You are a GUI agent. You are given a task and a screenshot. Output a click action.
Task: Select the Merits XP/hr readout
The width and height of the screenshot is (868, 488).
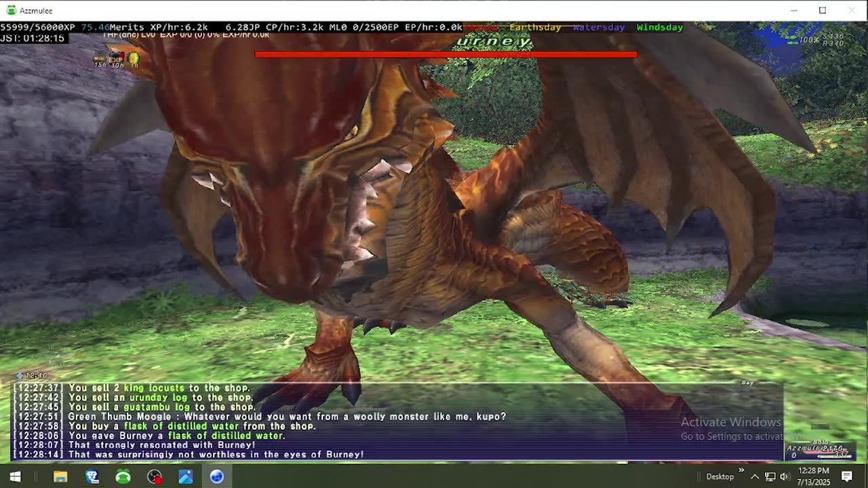click(159, 28)
